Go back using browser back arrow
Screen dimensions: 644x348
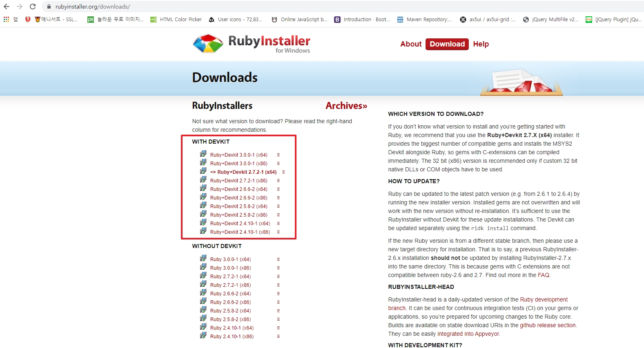[x=7, y=7]
